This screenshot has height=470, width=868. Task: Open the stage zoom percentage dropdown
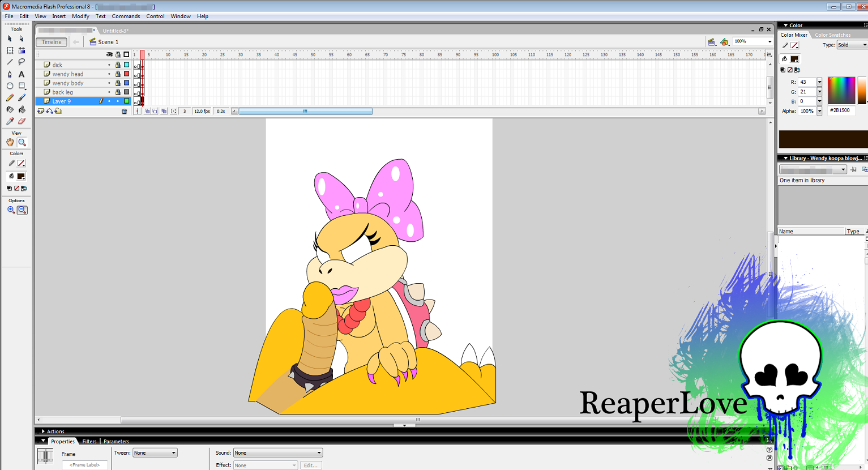[769, 41]
